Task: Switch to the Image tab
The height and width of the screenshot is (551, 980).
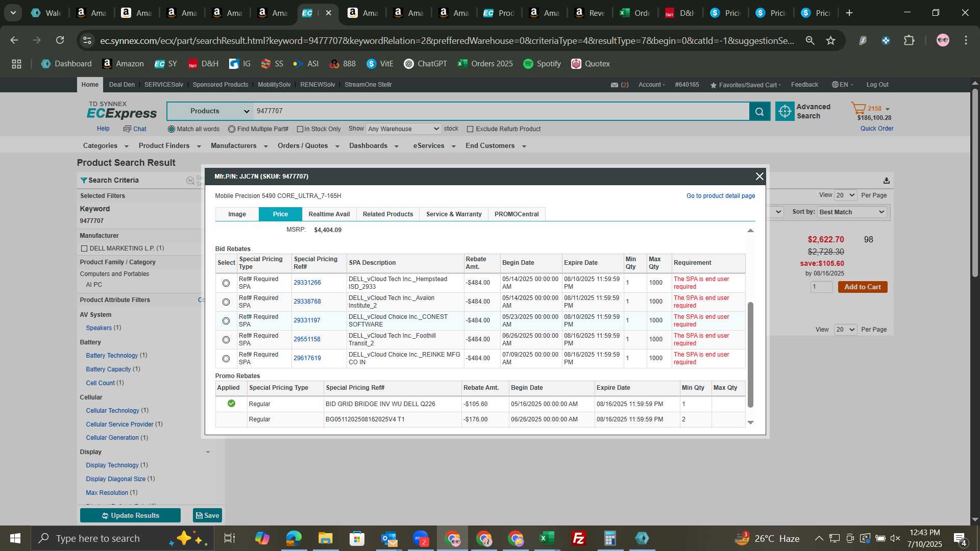Action: pyautogui.click(x=237, y=214)
